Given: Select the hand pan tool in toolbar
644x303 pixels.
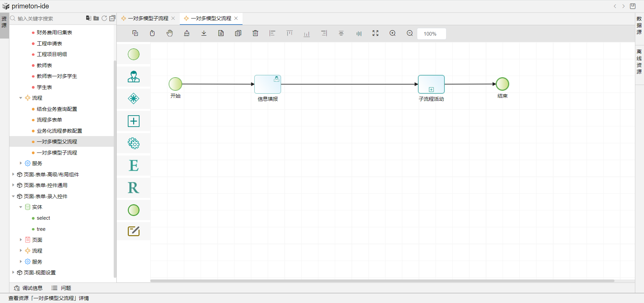Looking at the screenshot, I should coord(170,33).
